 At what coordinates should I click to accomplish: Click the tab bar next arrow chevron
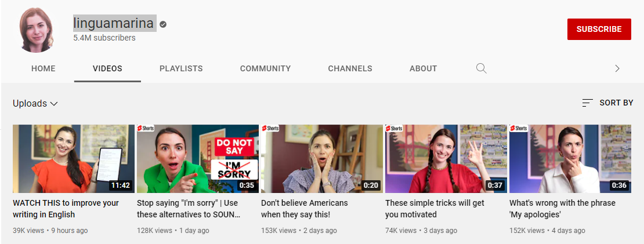617,68
